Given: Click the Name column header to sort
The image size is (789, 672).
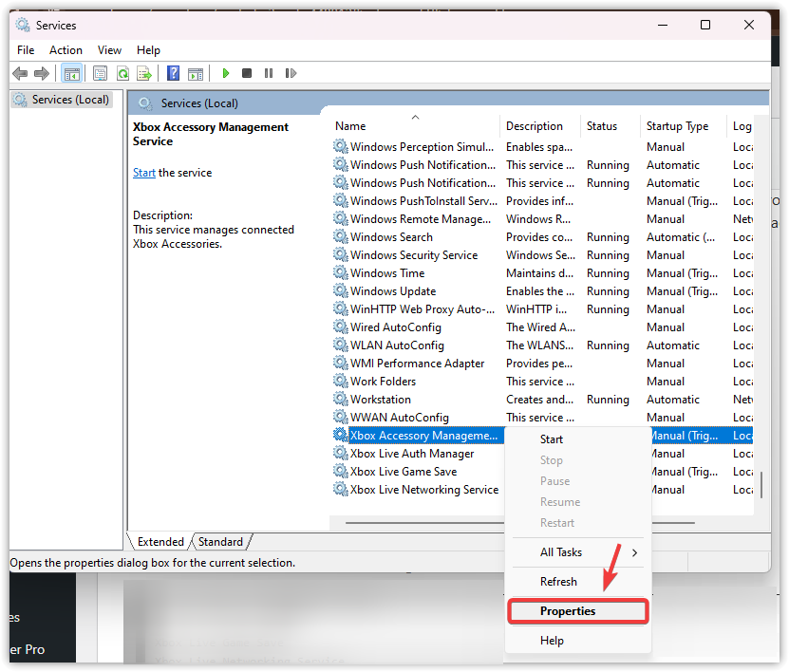Looking at the screenshot, I should pos(349,125).
